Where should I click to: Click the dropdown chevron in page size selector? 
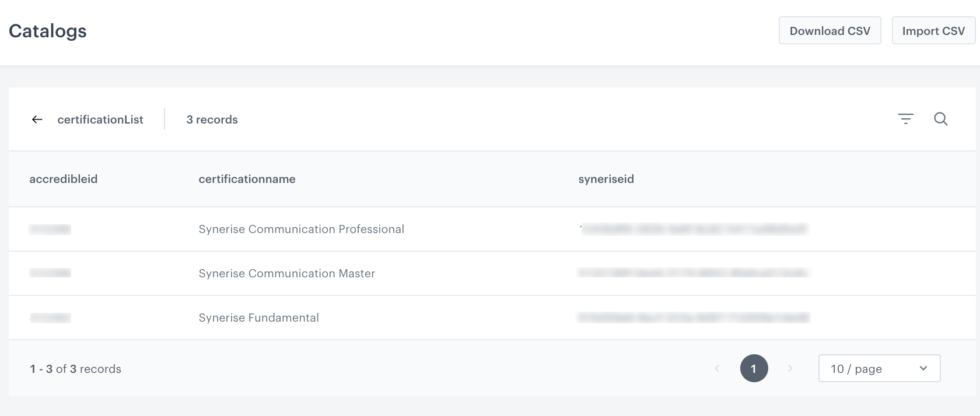tap(923, 368)
